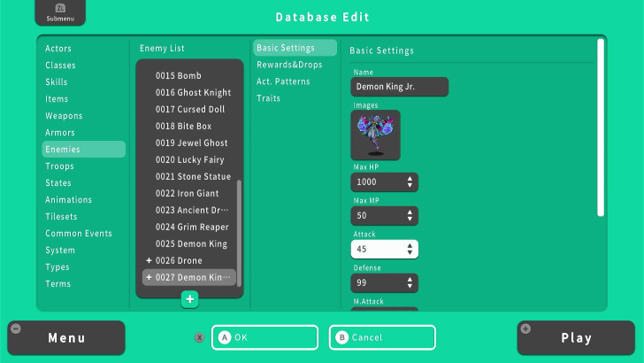Screen dimensions: 644x363
Task: Open the Demon King Jr. image thumbnail
Action: pos(375,135)
